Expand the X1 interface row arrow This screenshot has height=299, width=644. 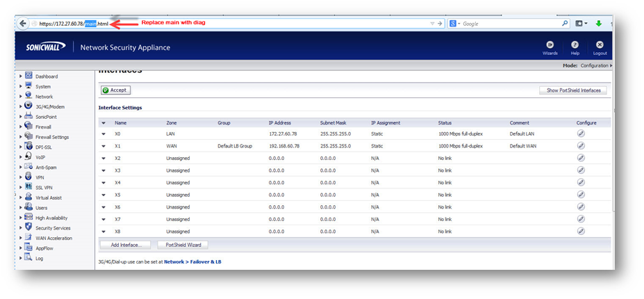point(104,146)
